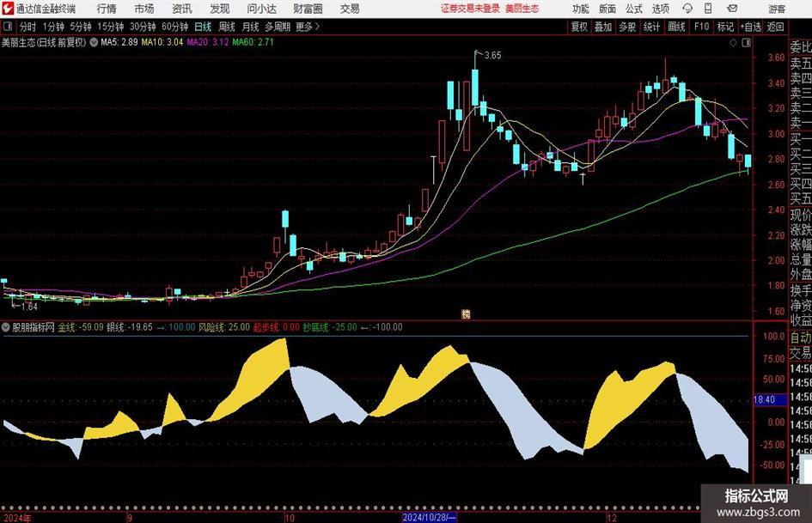
Task: Click the MA5: 2.89 label
Action: (x=119, y=42)
